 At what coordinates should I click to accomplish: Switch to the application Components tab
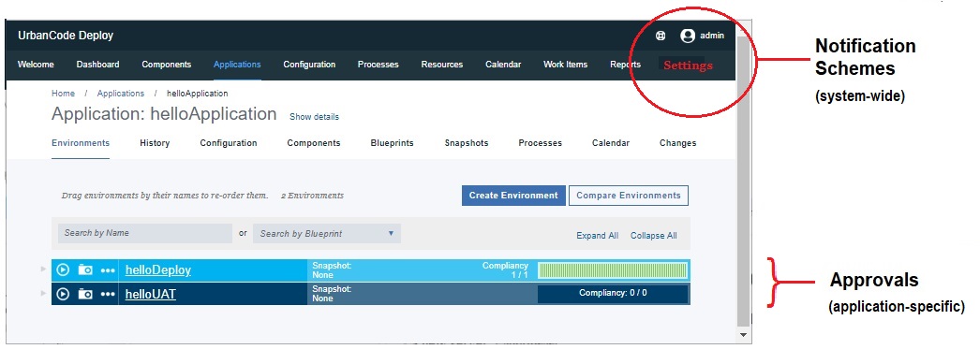tap(314, 143)
